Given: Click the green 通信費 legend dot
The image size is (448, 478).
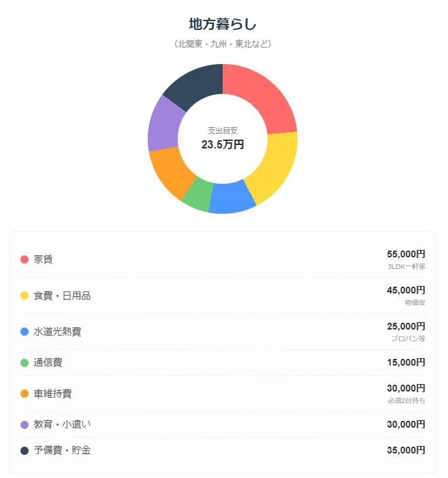Looking at the screenshot, I should [x=25, y=363].
